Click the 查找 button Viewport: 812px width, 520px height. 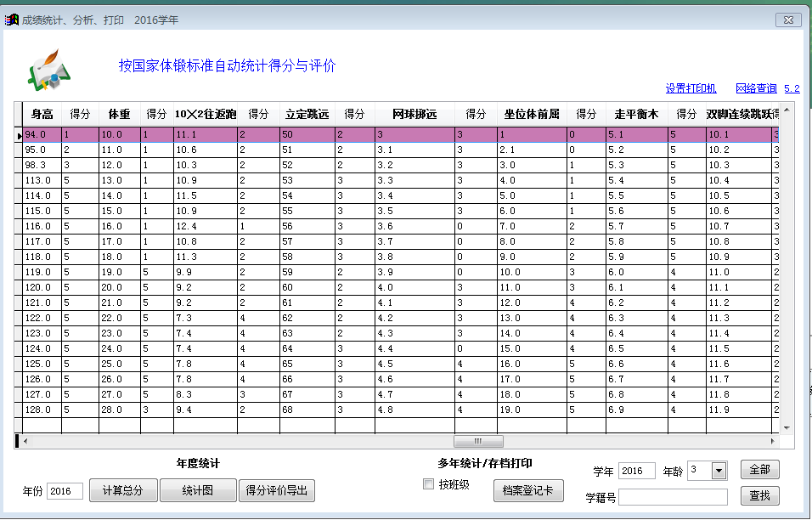(x=759, y=495)
